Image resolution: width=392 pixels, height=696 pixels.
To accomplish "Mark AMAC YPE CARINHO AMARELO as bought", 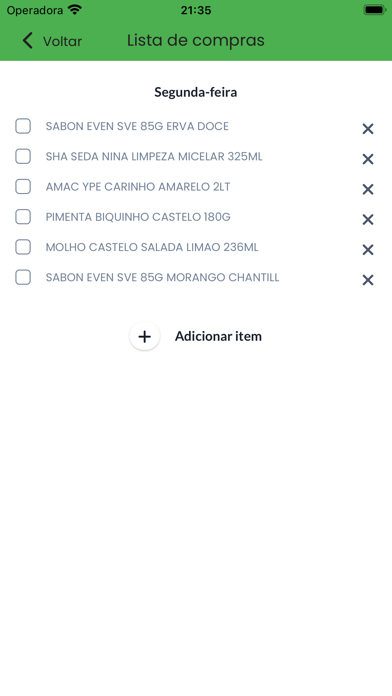I will coord(23,186).
